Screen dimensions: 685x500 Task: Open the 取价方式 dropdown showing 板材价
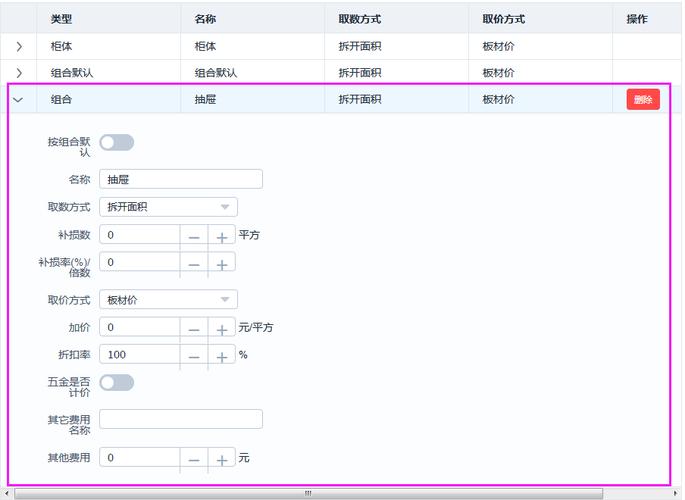tap(168, 300)
